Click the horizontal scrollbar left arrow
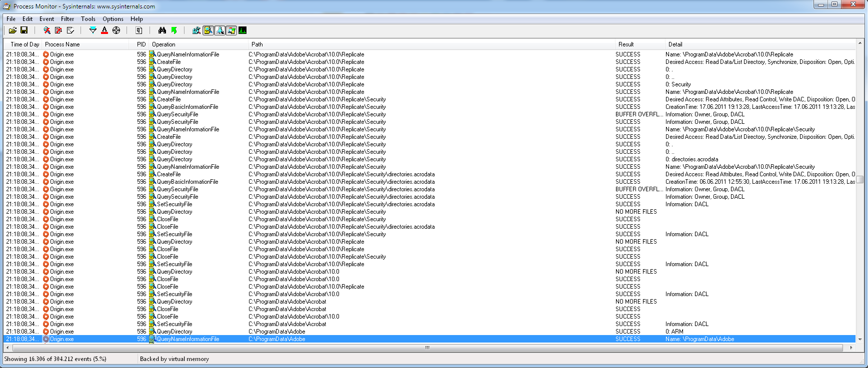The height and width of the screenshot is (368, 868). tap(7, 348)
